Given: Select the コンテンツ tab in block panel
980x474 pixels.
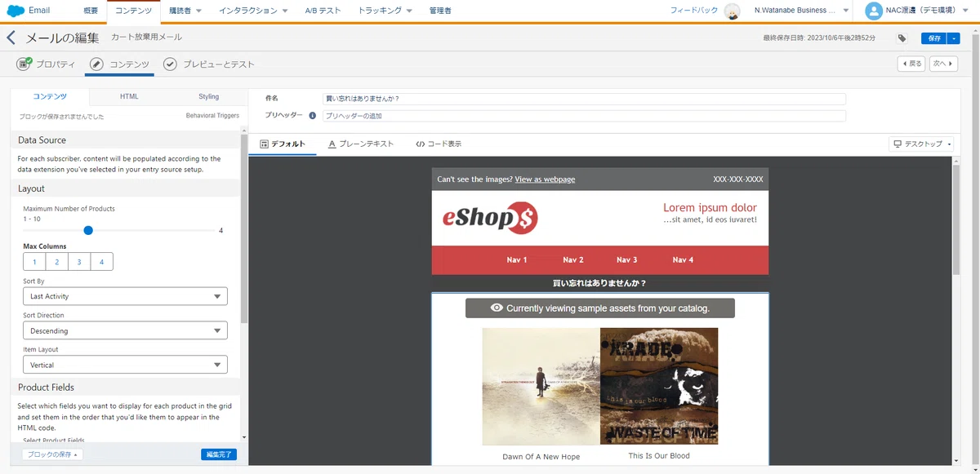Looking at the screenshot, I should pyautogui.click(x=50, y=96).
